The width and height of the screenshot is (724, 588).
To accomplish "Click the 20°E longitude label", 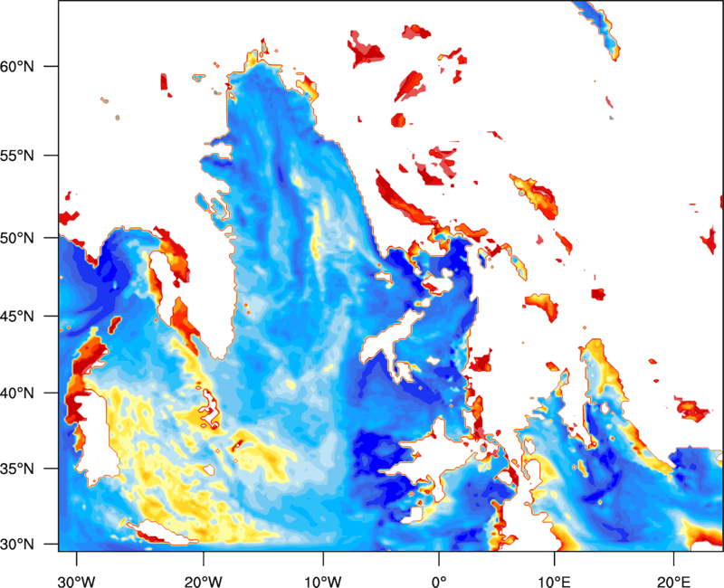I will coord(673,582).
